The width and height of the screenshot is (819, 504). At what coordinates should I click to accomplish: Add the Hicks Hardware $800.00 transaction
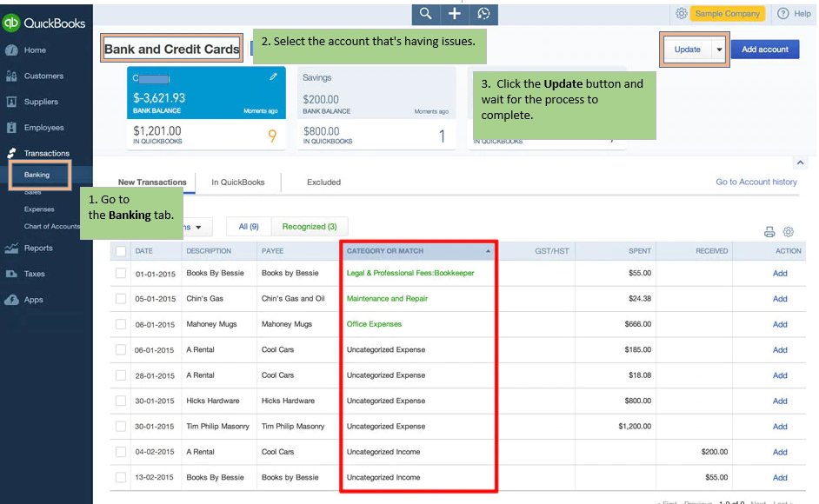tap(780, 401)
